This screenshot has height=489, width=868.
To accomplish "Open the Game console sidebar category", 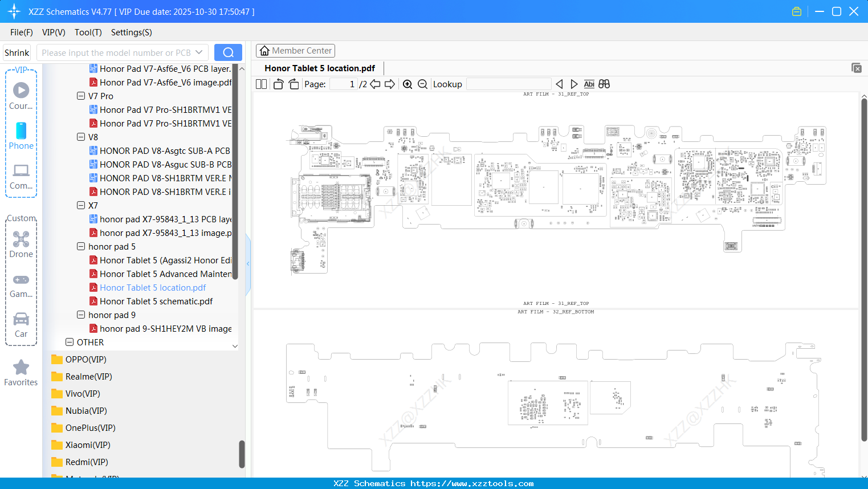I will [x=21, y=285].
